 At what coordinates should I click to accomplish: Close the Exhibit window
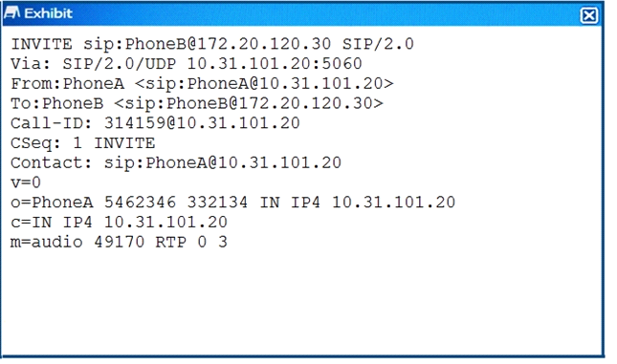point(588,15)
